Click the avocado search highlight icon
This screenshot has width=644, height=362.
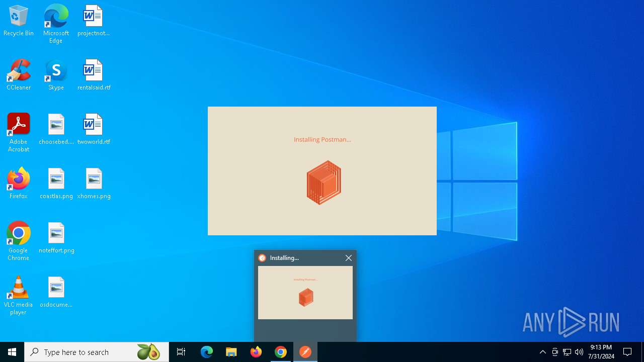click(x=148, y=352)
